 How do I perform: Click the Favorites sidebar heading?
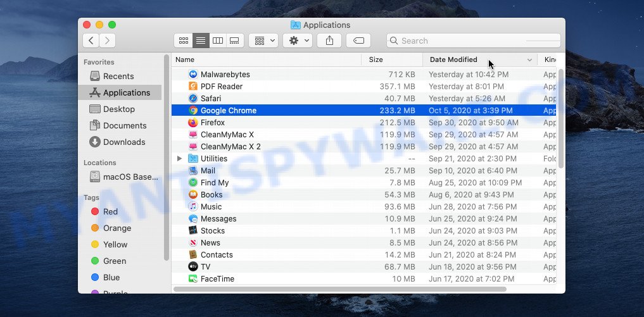coord(99,62)
